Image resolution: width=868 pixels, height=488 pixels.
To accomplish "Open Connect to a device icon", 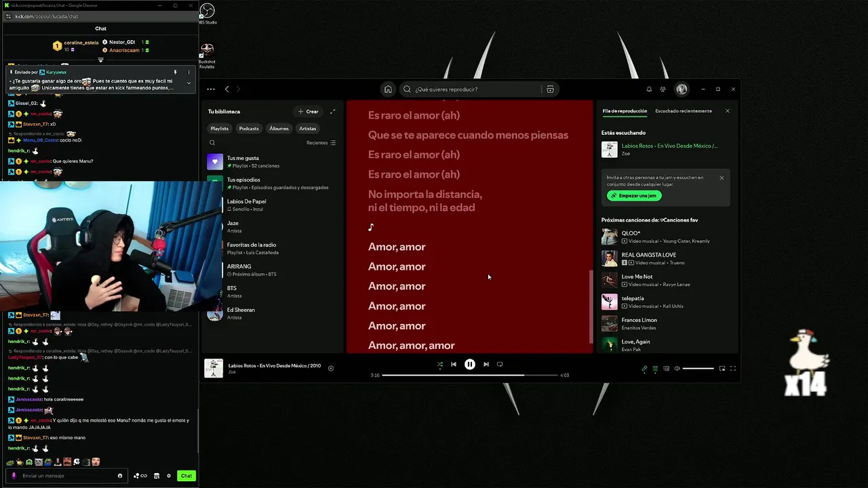I will (666, 369).
